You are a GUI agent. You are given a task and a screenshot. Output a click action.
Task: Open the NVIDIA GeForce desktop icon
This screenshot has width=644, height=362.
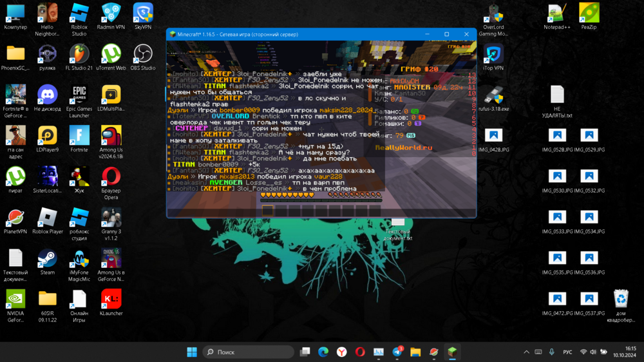point(15,305)
